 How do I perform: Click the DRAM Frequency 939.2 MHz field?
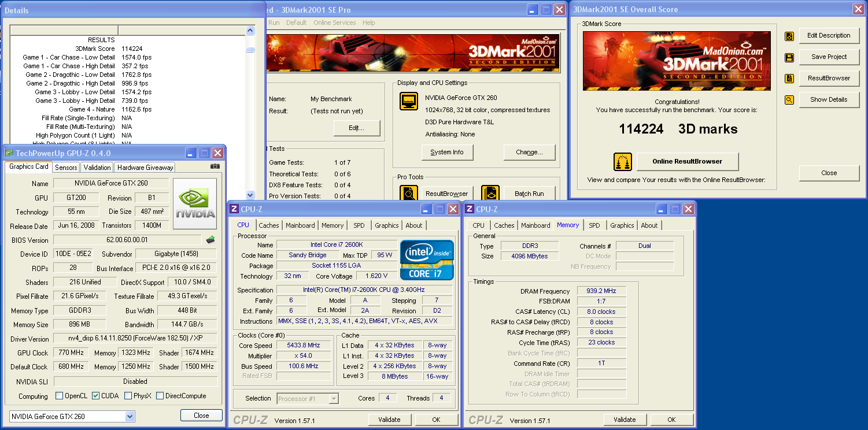point(601,291)
